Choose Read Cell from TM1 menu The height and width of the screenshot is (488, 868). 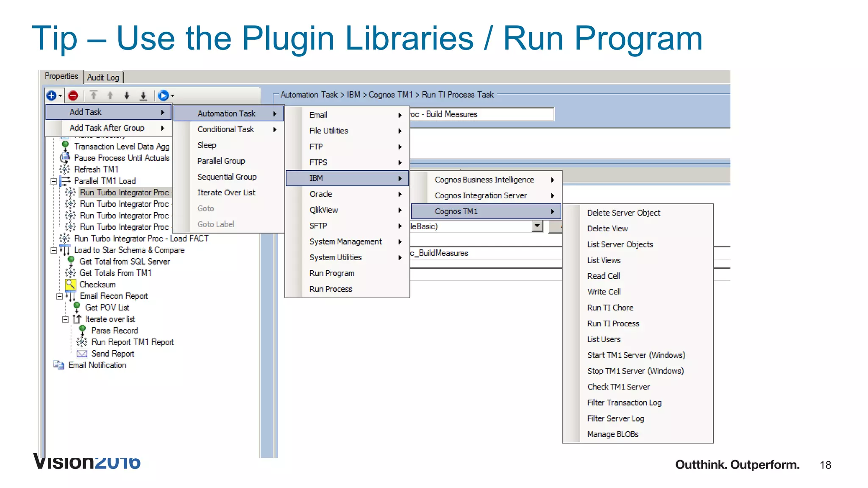pos(638,276)
